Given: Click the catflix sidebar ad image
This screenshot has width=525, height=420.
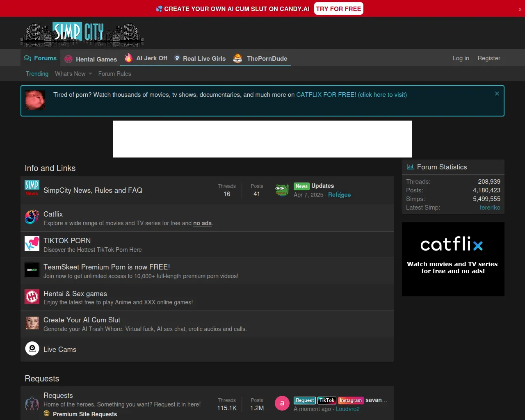Looking at the screenshot, I should (453, 259).
